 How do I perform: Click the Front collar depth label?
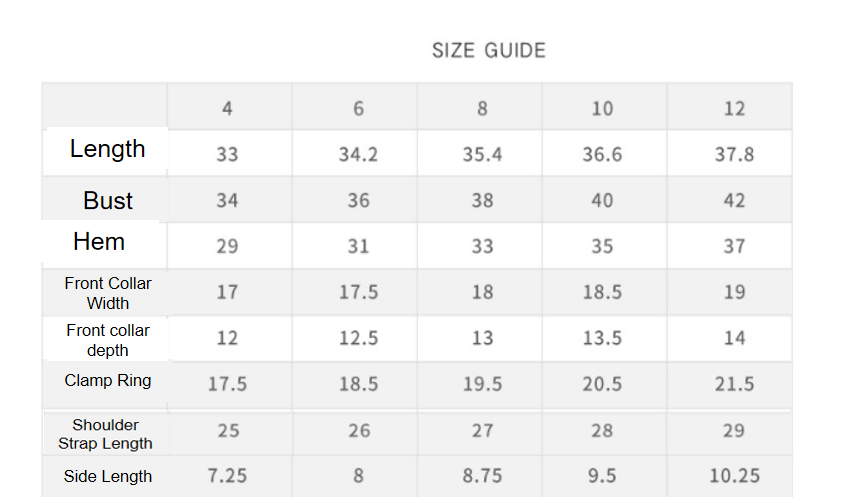[108, 340]
